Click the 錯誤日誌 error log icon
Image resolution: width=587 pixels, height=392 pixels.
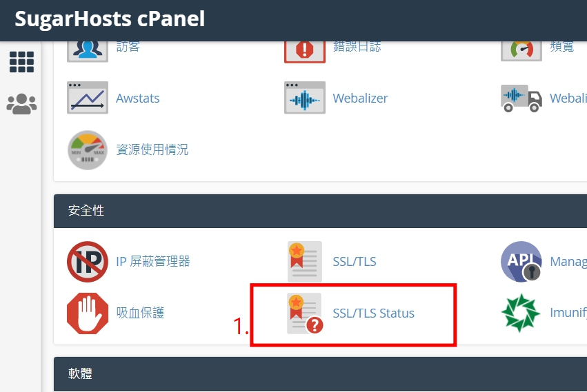[x=305, y=50]
